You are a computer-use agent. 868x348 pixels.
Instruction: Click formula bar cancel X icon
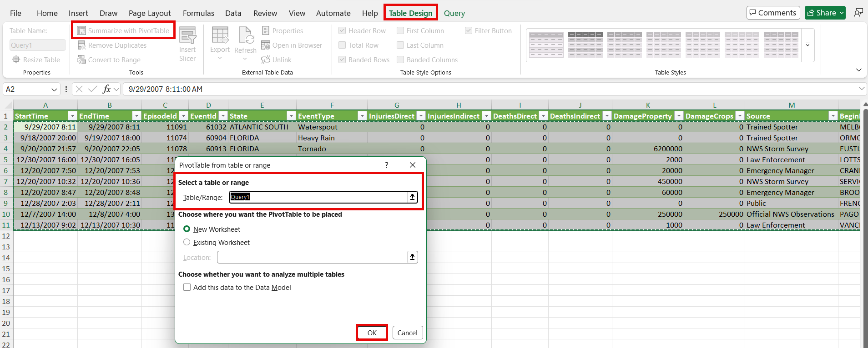pos(79,89)
